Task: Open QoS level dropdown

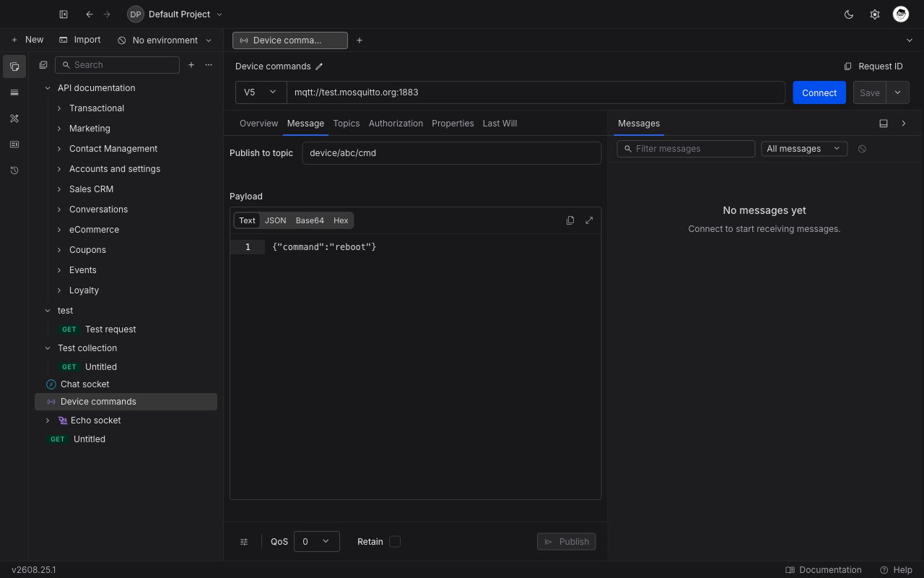Action: 317,542
